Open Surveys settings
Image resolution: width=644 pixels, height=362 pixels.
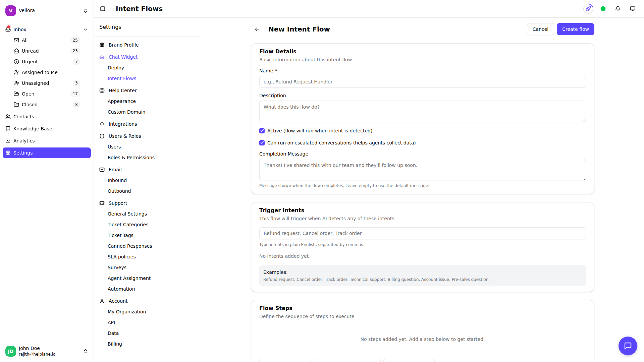coord(117,267)
